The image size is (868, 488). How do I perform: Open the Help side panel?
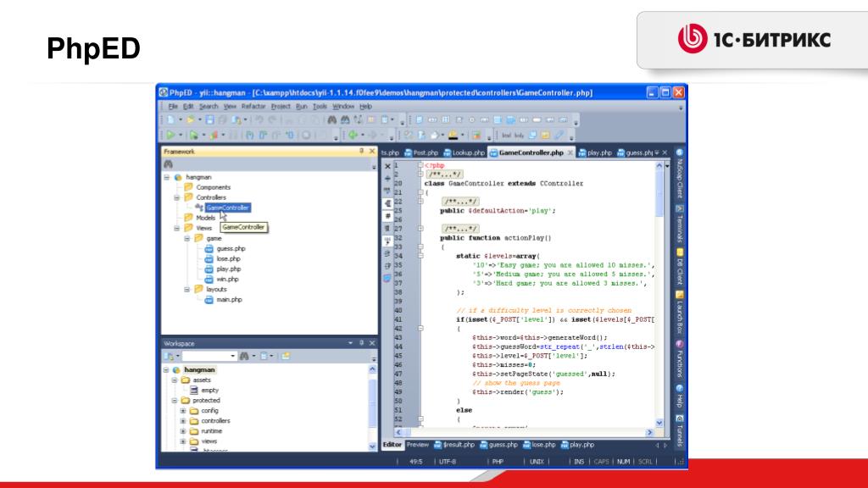point(680,396)
